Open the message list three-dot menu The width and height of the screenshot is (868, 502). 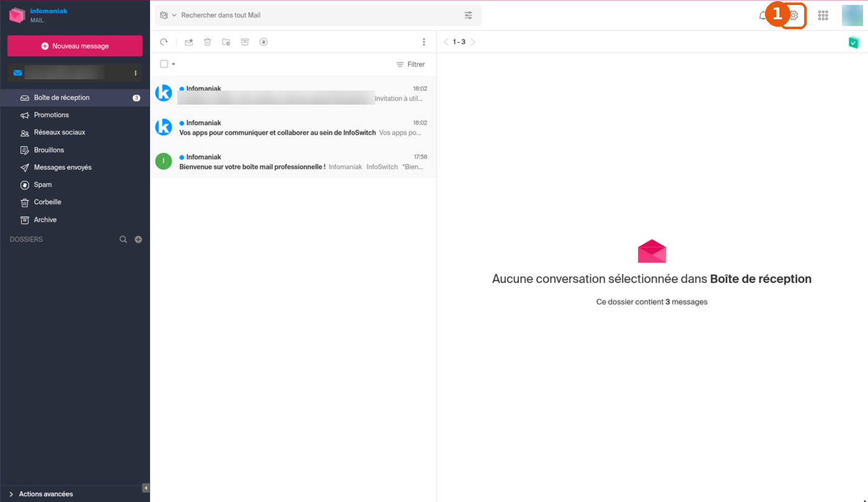[x=424, y=42]
